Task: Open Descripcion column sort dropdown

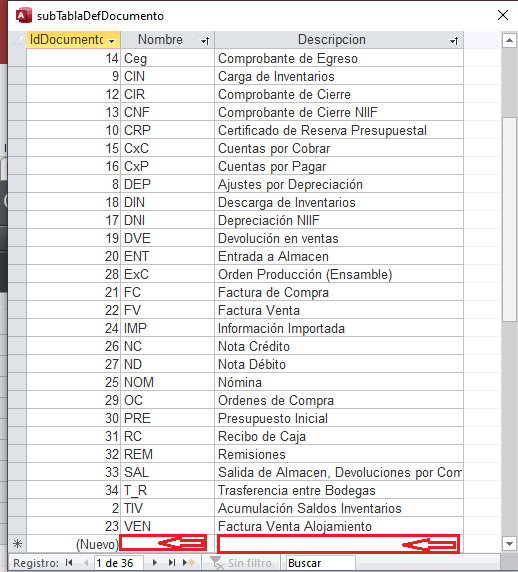Action: pos(454,41)
